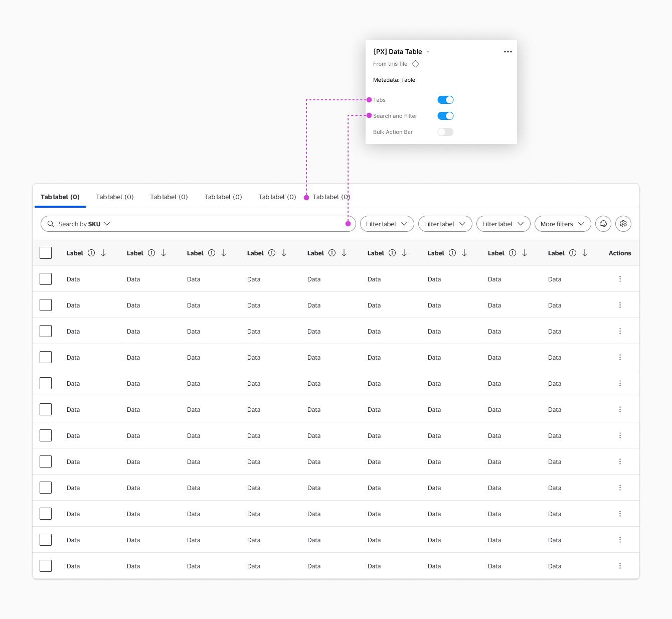672x619 pixels.
Task: Expand the More filters dropdown
Action: tap(562, 224)
